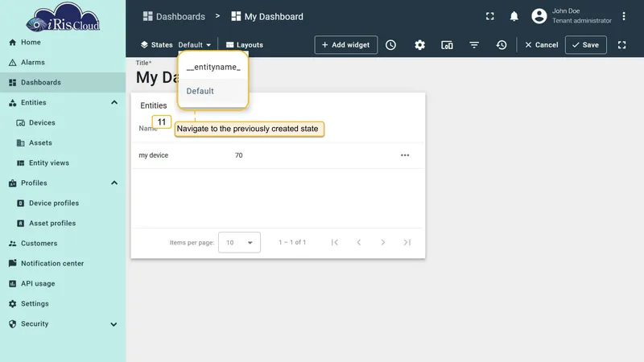Open items per page dropdown
The height and width of the screenshot is (362, 644).
239,242
